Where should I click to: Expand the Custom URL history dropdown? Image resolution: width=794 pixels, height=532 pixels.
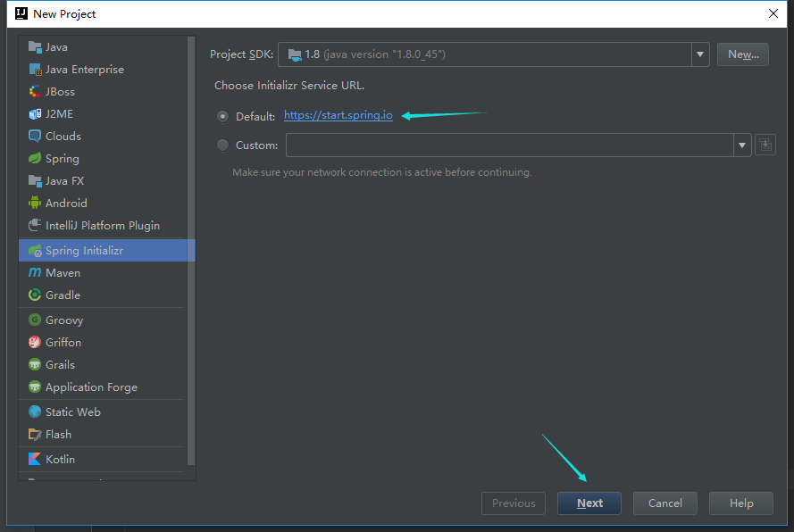742,145
